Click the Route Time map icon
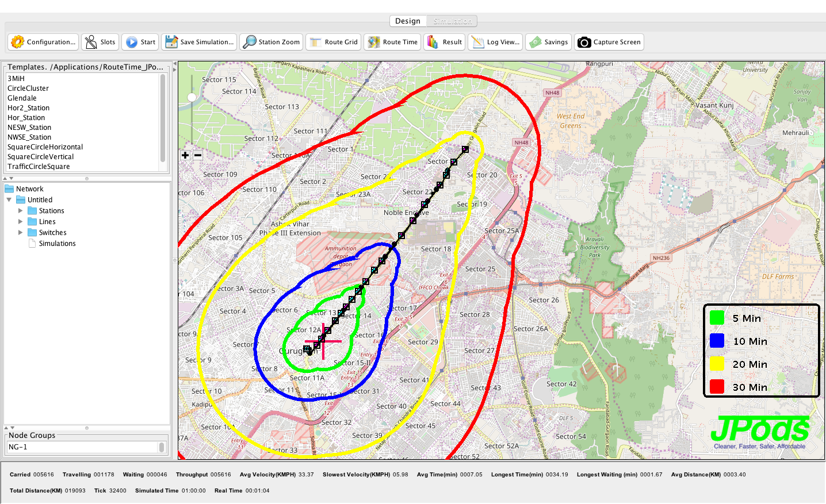826x504 pixels. [x=374, y=42]
